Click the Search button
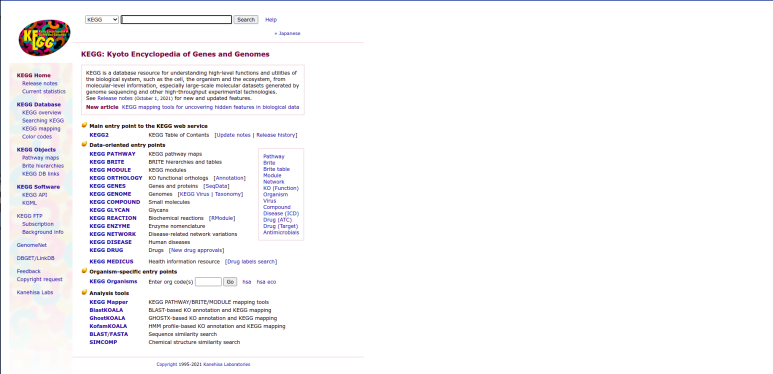 [x=246, y=20]
